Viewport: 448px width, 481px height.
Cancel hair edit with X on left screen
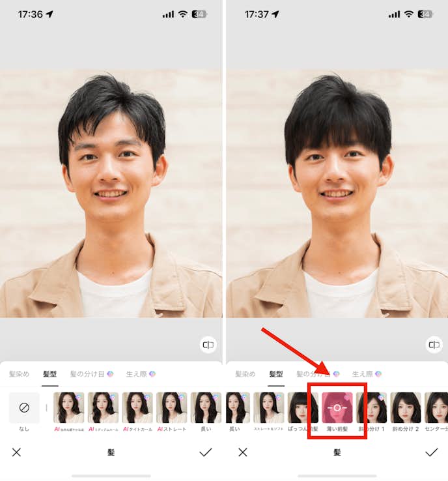click(x=17, y=452)
